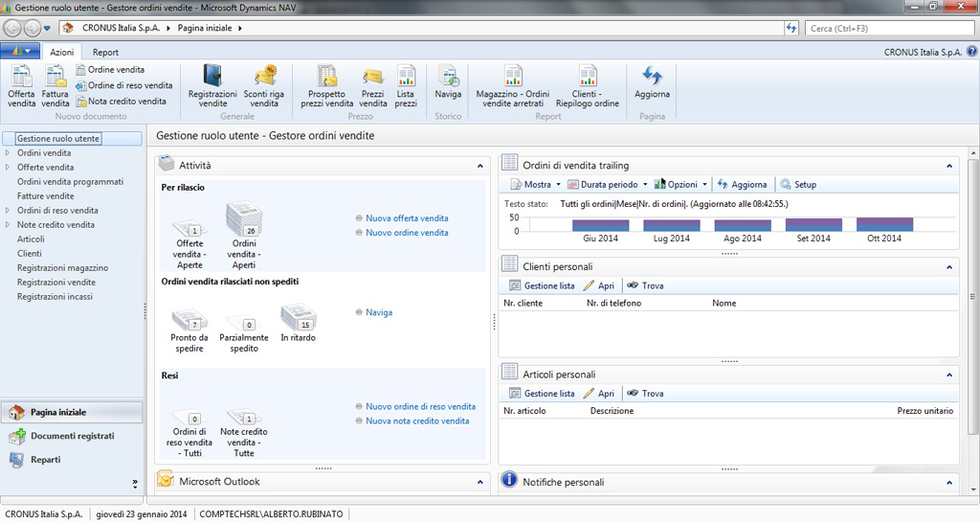Image resolution: width=980 pixels, height=523 pixels.
Task: Click the Nuovo ordine di reso vendita link
Action: 420,407
